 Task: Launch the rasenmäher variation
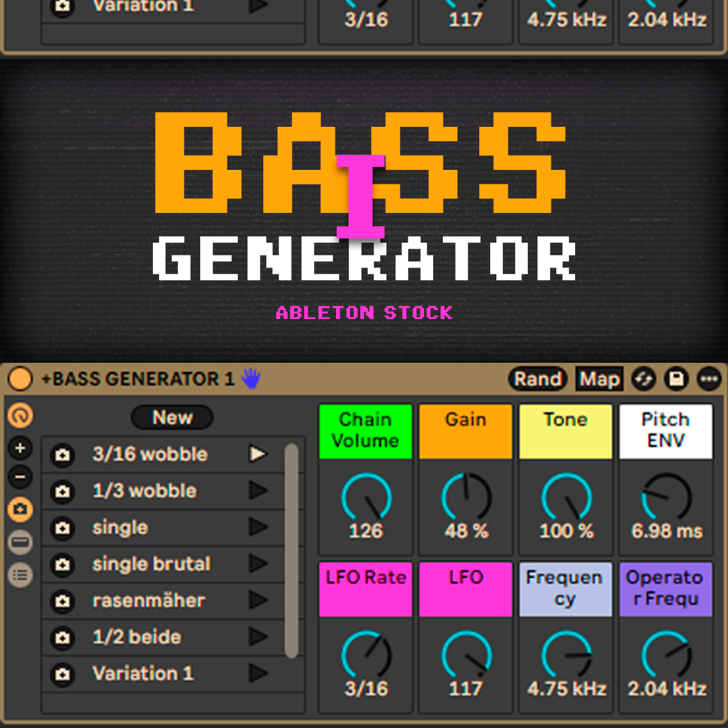(x=258, y=600)
